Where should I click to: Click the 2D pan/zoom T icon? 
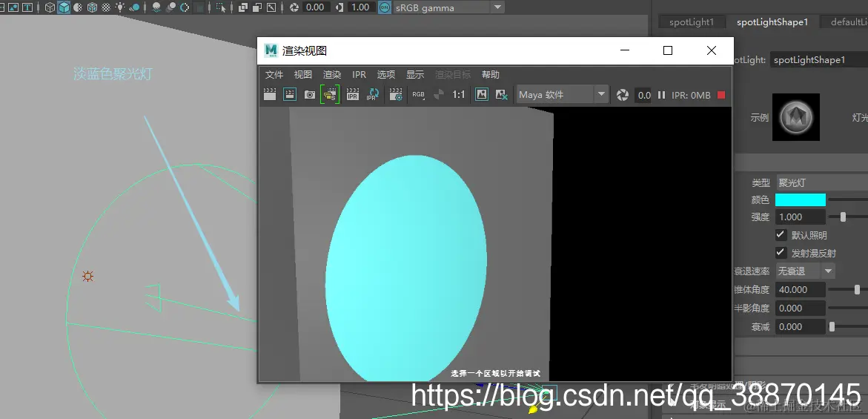point(27,7)
